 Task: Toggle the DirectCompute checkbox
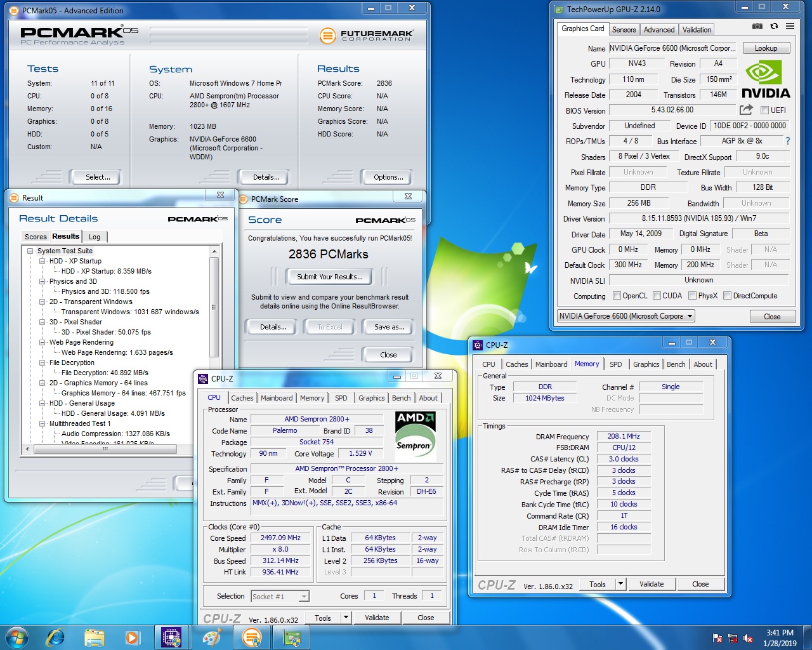click(x=727, y=296)
